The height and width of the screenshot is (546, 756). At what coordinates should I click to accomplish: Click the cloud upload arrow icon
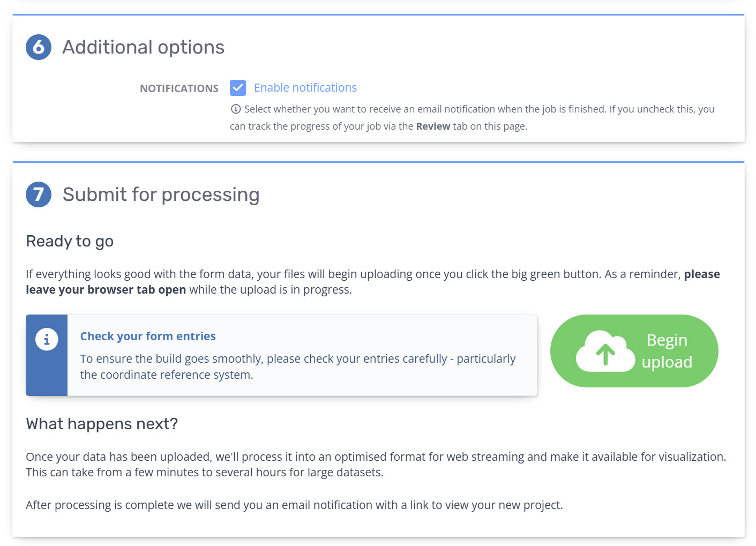605,351
